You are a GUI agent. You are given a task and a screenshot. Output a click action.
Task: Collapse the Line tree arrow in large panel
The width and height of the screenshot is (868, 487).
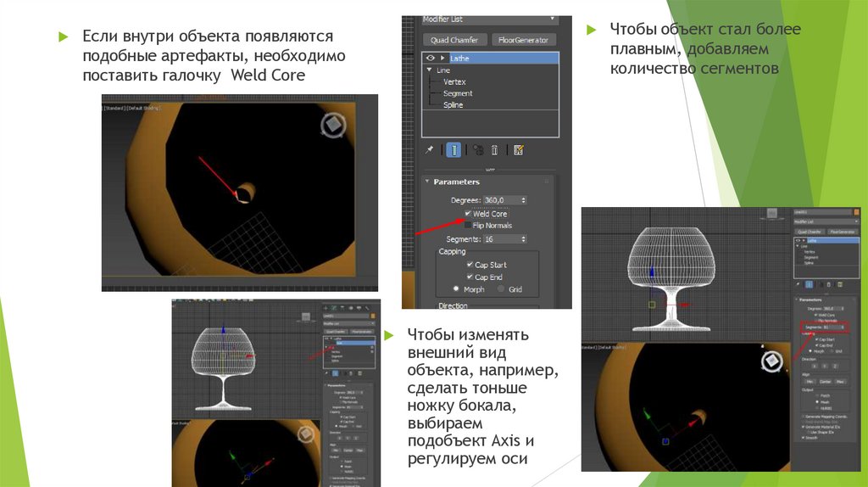(x=429, y=70)
